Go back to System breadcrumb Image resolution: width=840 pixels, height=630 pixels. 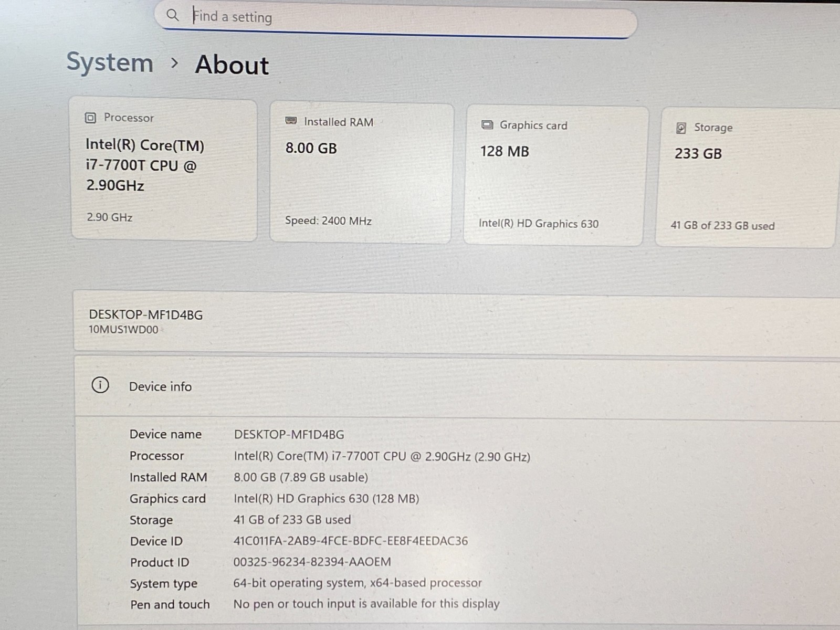(x=110, y=62)
